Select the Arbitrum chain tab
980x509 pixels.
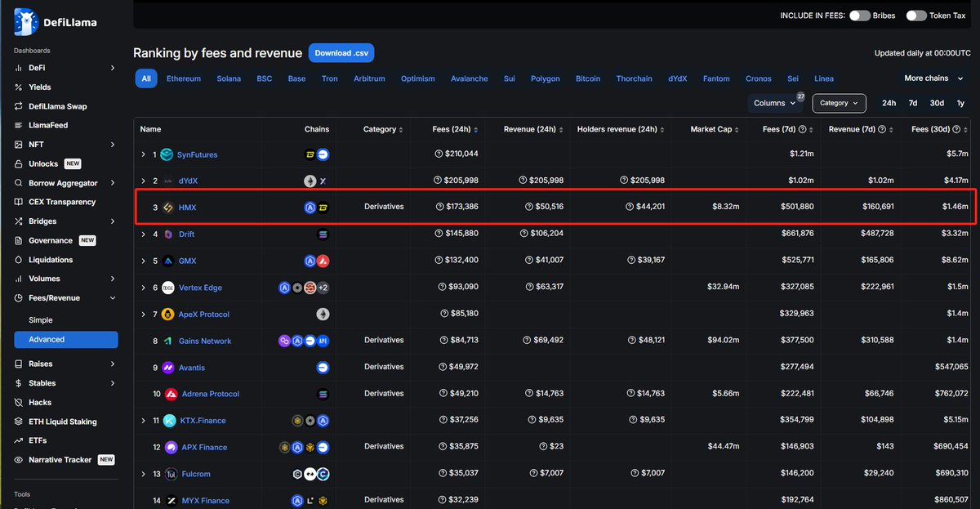369,78
